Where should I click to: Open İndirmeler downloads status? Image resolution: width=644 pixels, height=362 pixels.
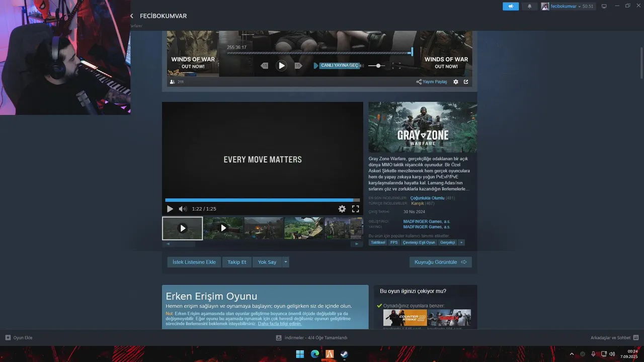[x=311, y=338]
